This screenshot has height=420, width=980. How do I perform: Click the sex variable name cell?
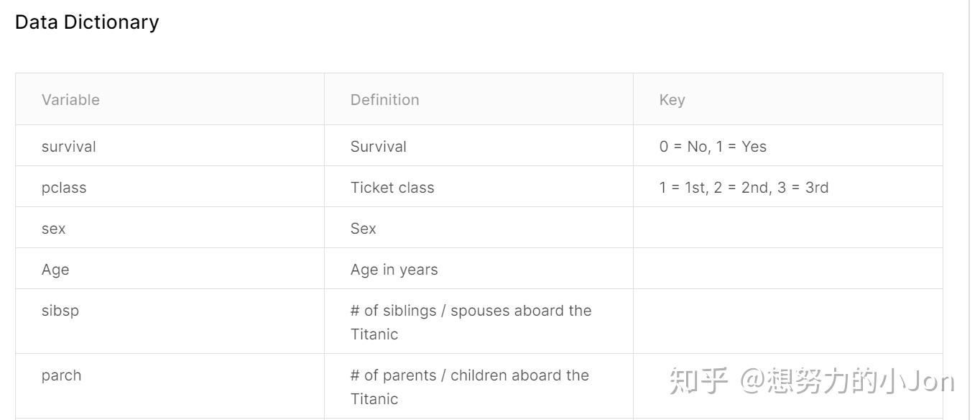coord(53,229)
